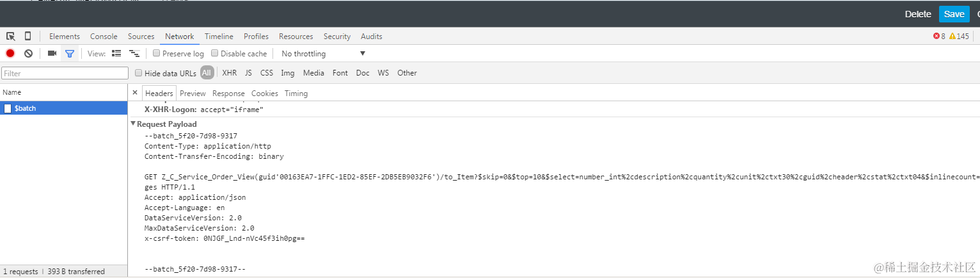The width and height of the screenshot is (980, 278).
Task: Open the Timeline panel tab
Action: 219,37
